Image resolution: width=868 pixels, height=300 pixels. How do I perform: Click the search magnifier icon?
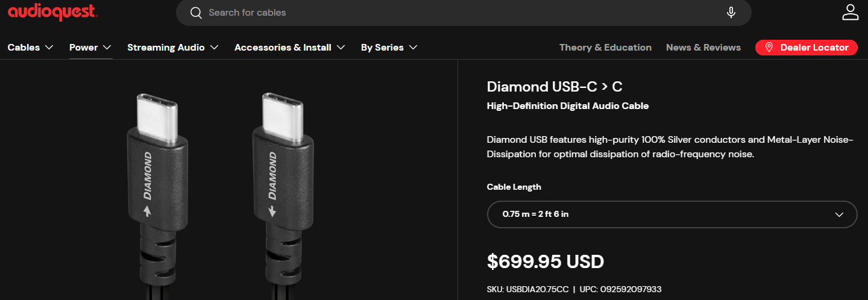pos(195,13)
